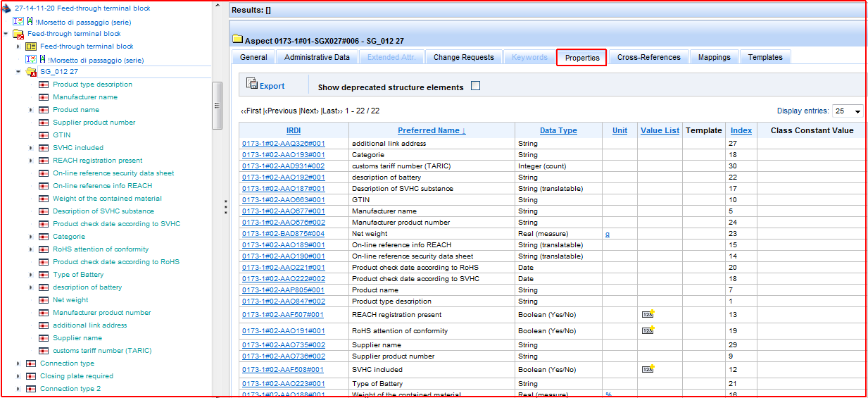The image size is (868, 398).
Task: Click the root class icon for 27-14-11-20
Action: click(6, 8)
